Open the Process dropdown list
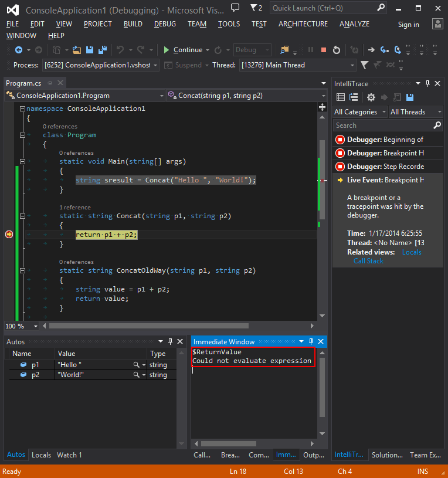The image size is (448, 478). (155, 65)
